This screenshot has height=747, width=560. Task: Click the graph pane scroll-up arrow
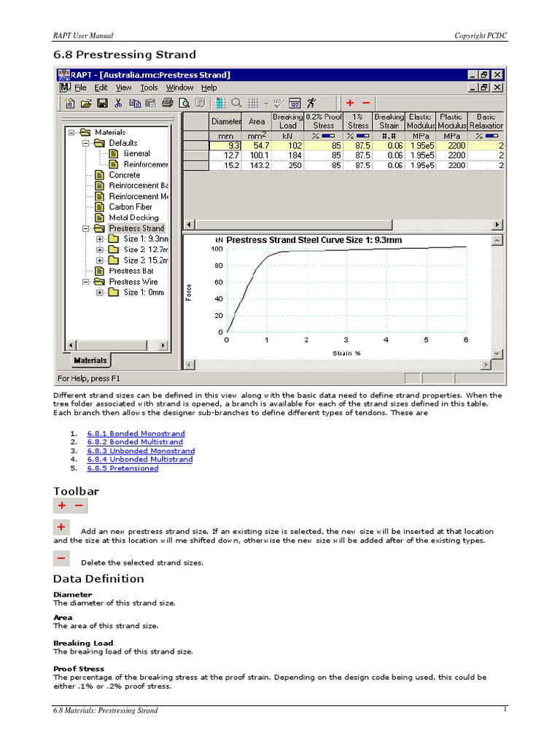[x=497, y=240]
